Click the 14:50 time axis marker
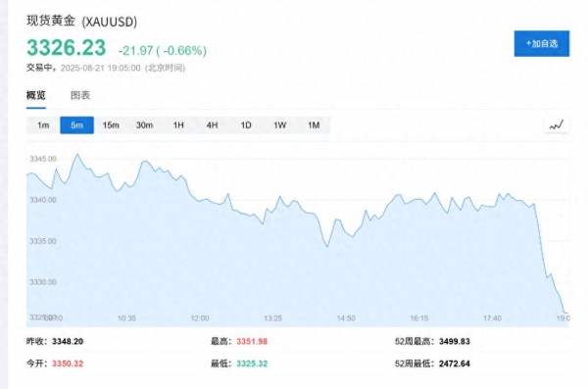 coord(346,318)
